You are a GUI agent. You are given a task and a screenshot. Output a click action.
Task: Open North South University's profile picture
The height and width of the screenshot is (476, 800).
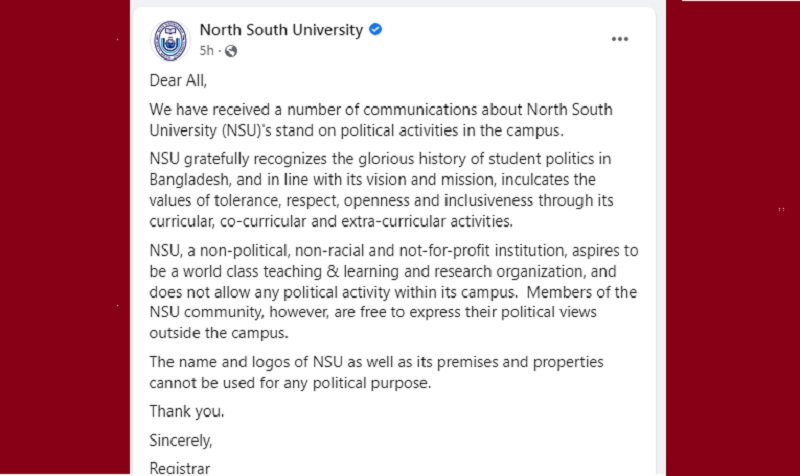[x=170, y=40]
